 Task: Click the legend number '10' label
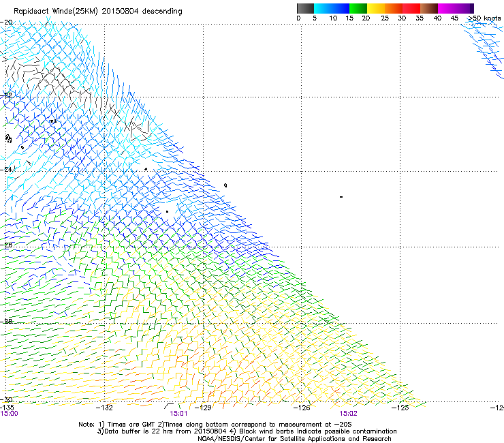(333, 18)
